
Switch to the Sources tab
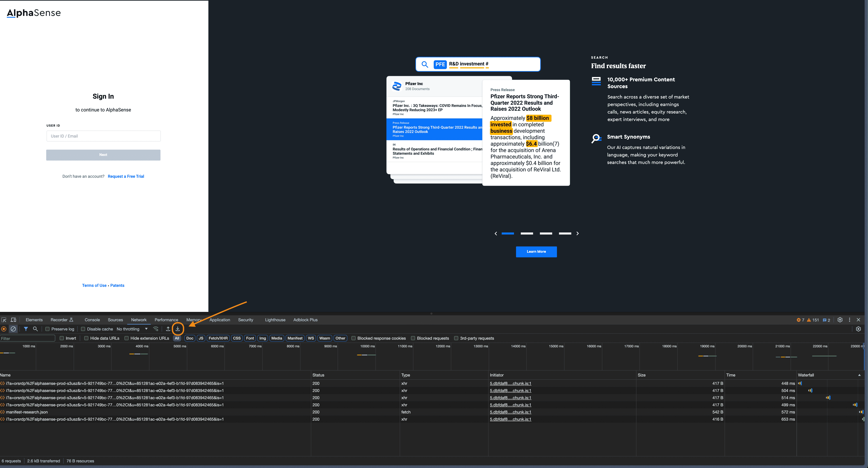[x=115, y=320]
